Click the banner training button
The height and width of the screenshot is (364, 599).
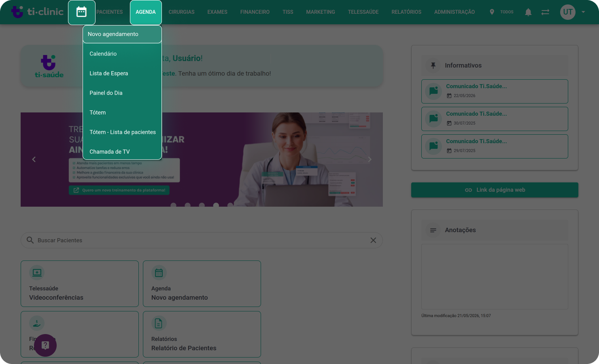point(119,190)
